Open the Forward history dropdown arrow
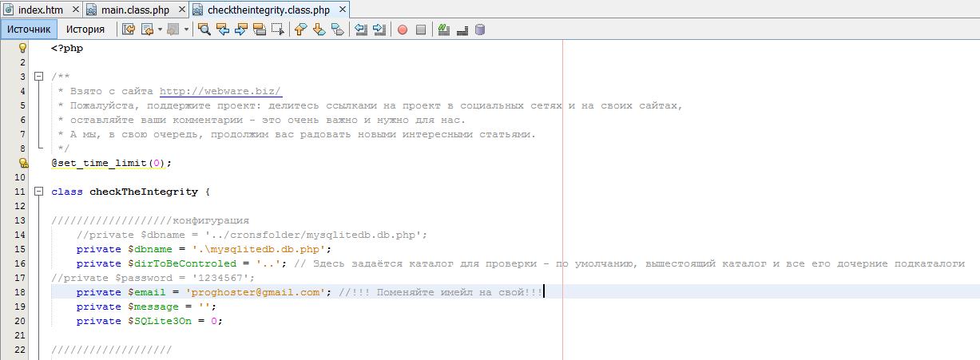Image resolution: width=980 pixels, height=360 pixels. (x=186, y=30)
